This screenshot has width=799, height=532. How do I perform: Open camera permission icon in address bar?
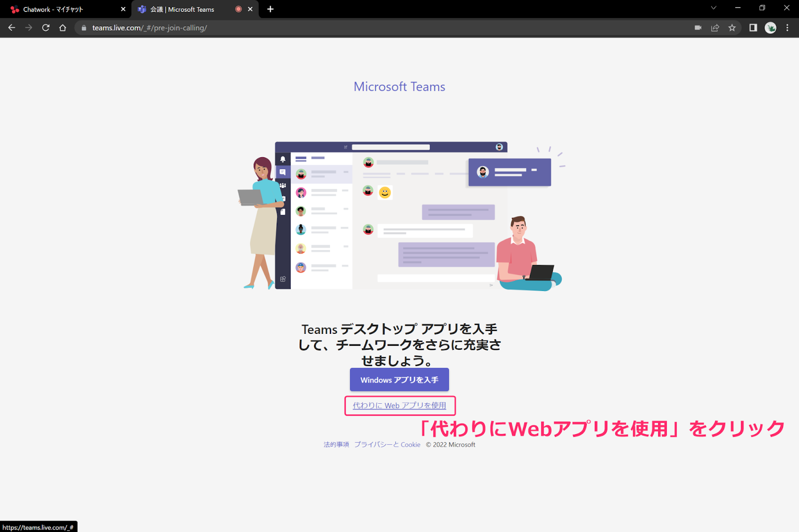click(698, 28)
